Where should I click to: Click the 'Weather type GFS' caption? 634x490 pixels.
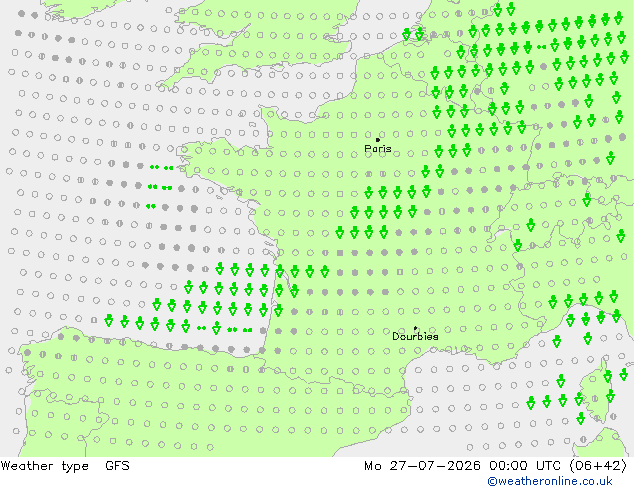[65, 466]
